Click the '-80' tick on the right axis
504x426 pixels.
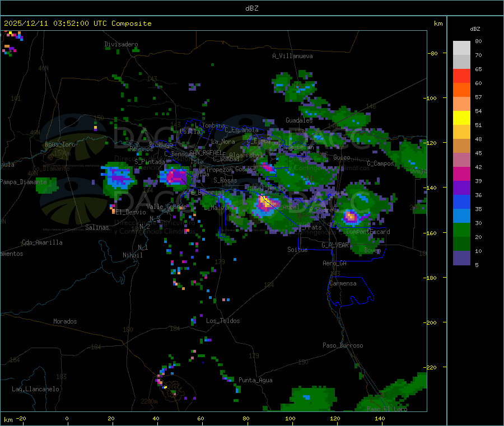[x=433, y=53]
